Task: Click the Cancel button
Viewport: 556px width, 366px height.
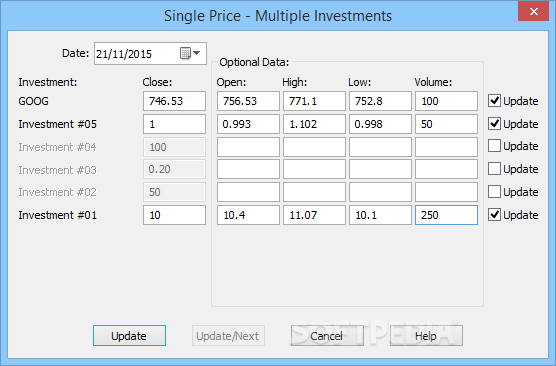Action: [x=327, y=336]
